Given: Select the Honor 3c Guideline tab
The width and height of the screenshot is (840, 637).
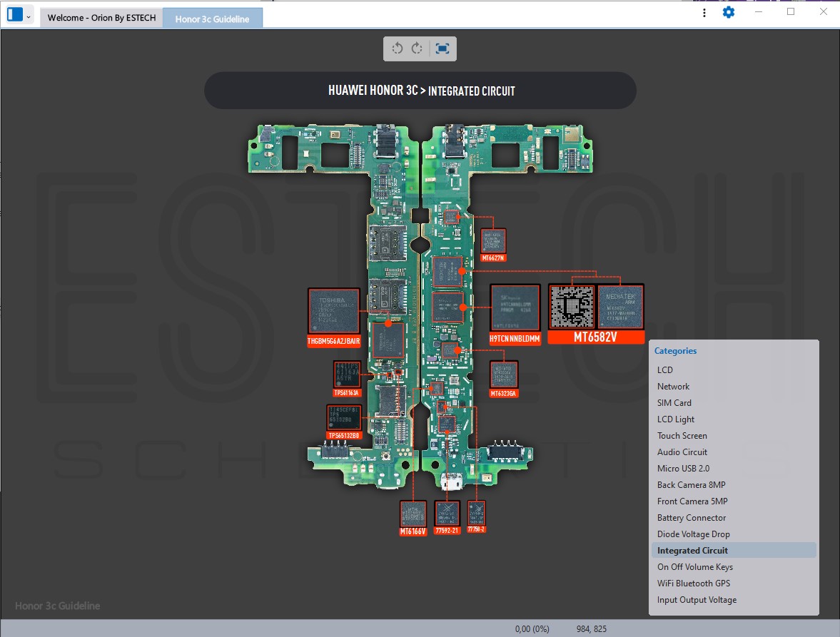Looking at the screenshot, I should coord(212,19).
